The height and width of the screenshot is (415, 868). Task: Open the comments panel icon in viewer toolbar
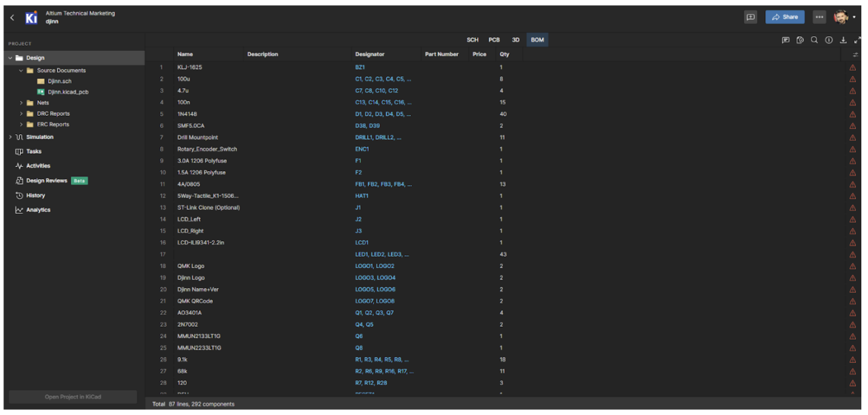click(786, 40)
